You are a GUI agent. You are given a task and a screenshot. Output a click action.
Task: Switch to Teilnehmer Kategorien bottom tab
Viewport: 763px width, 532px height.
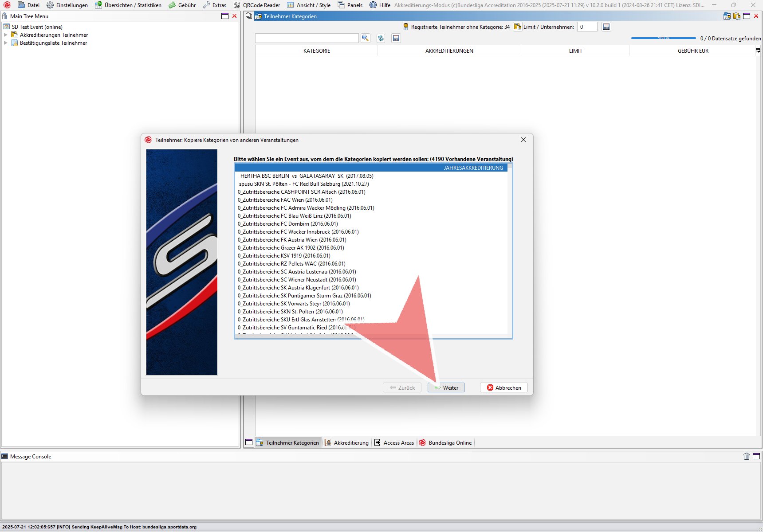click(288, 442)
